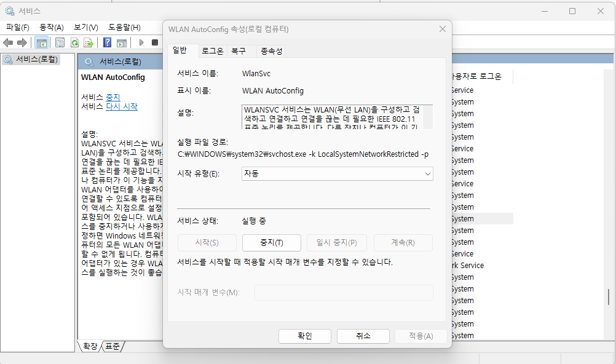
Task: Start the service using the toolbar play icon
Action: pos(141,42)
